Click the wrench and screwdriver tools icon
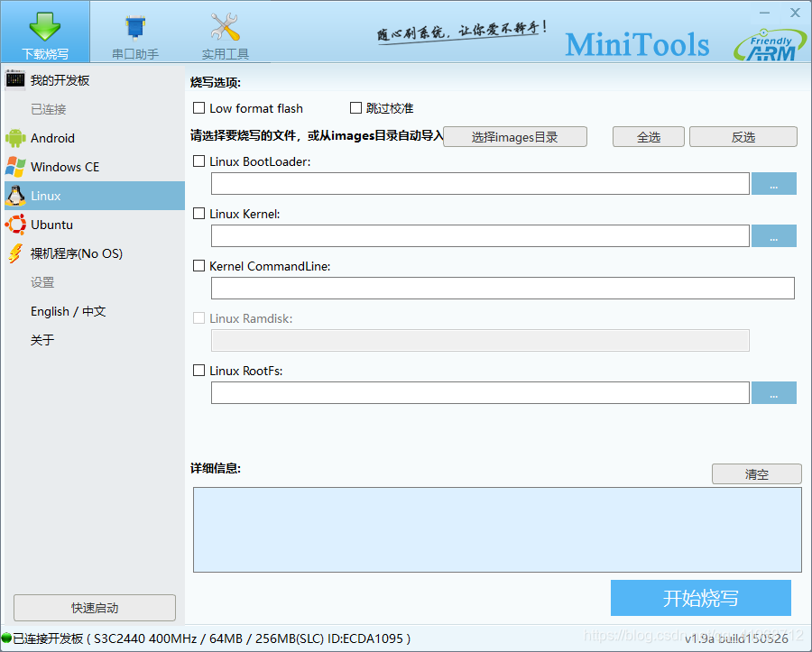Screen dimensions: 812x652 click(x=225, y=26)
